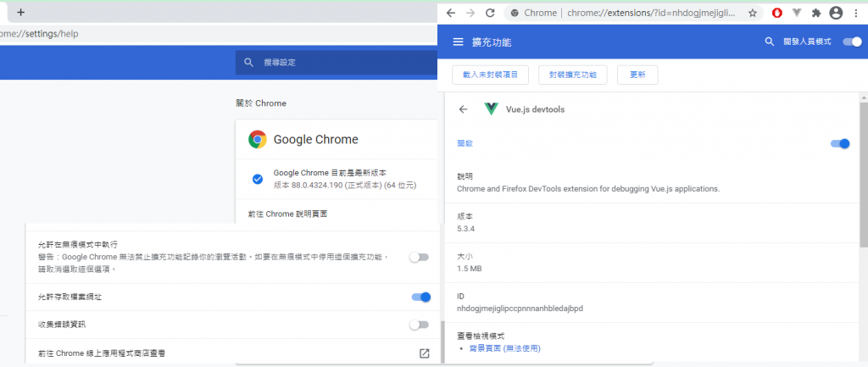Bookmark this page with star icon
This screenshot has height=367, width=868.
[x=753, y=13]
